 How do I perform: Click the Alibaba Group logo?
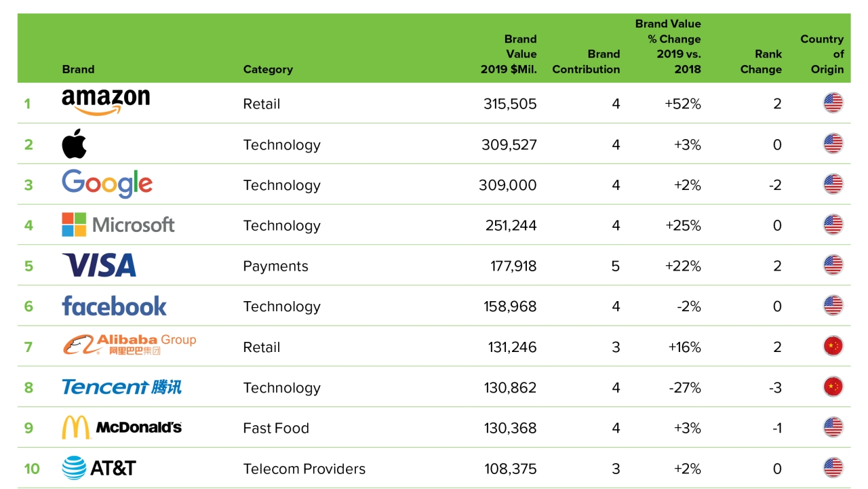pyautogui.click(x=130, y=345)
